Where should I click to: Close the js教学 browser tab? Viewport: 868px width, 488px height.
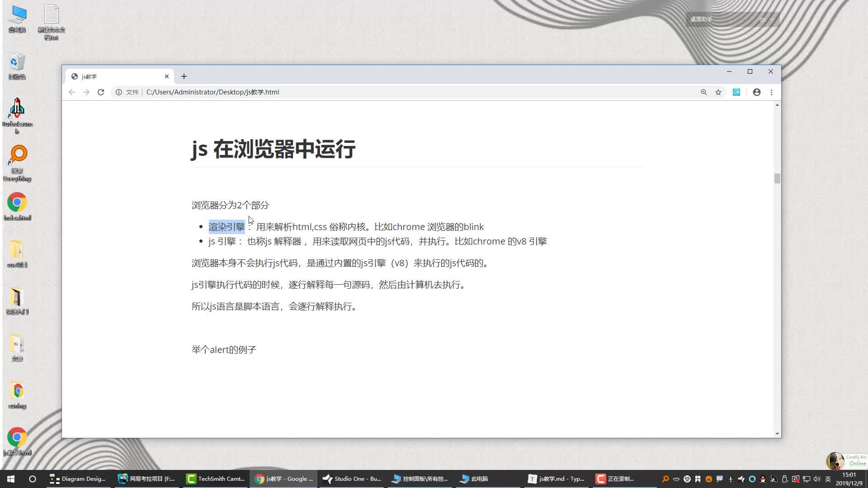[x=167, y=76]
